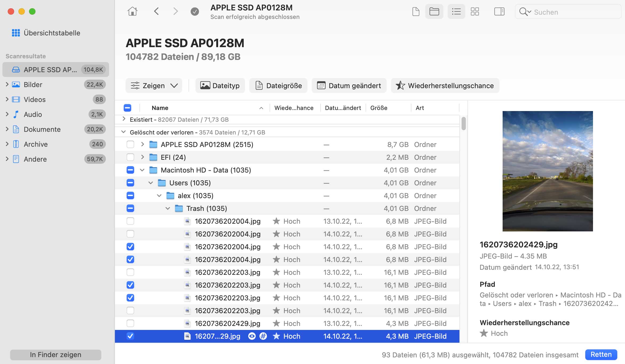Check the EFI (24) folder checkbox
This screenshot has width=625, height=364.
coord(130,157)
